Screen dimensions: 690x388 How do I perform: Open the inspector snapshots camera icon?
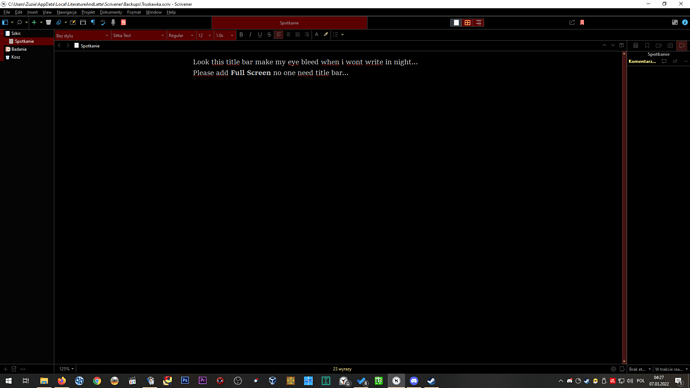670,46
